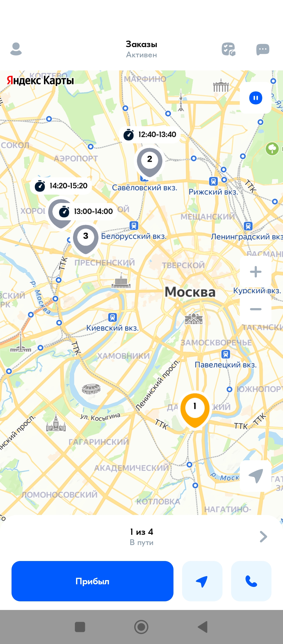Screen dimensions: 283x644
Task: Zoom in the map with plus button
Action: click(x=255, y=271)
